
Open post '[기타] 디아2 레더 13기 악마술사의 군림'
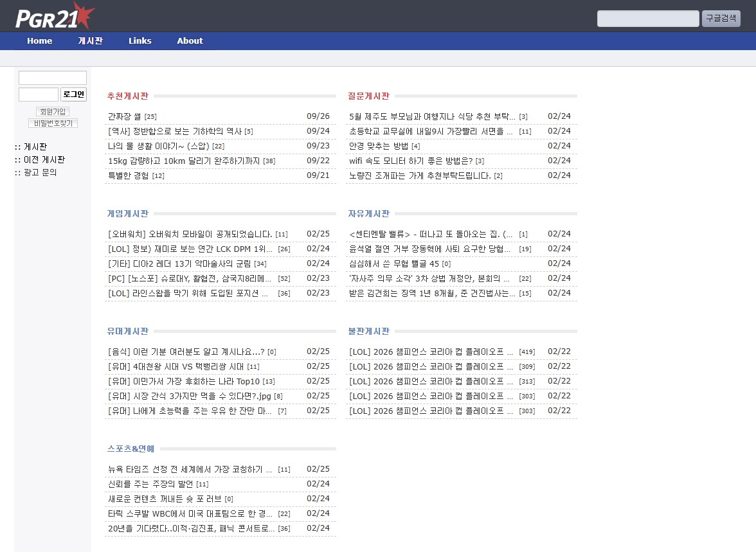[179, 263]
